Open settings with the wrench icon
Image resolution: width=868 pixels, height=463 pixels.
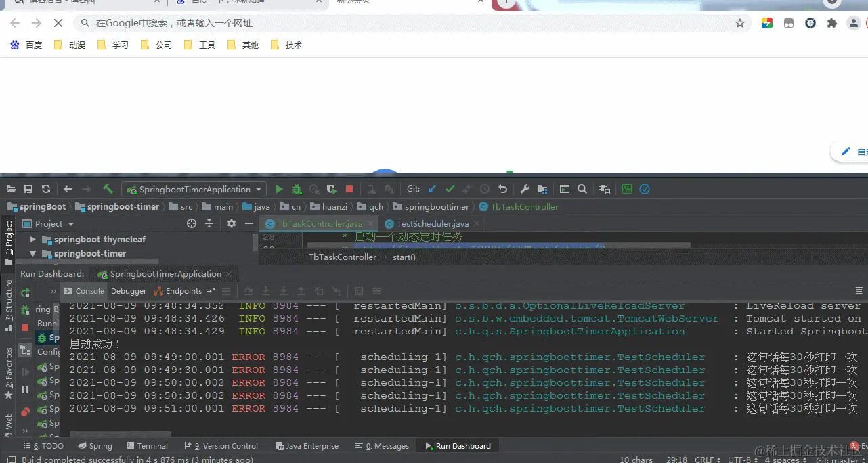[525, 190]
